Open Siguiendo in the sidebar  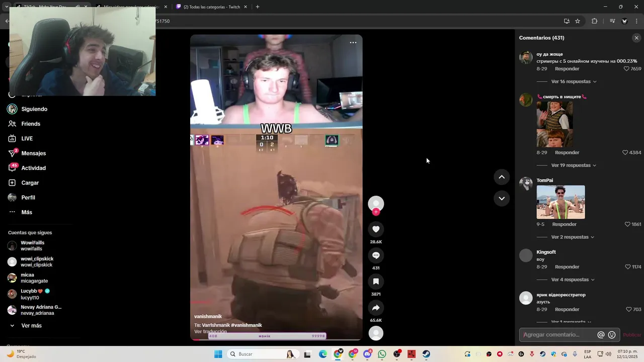tap(34, 109)
